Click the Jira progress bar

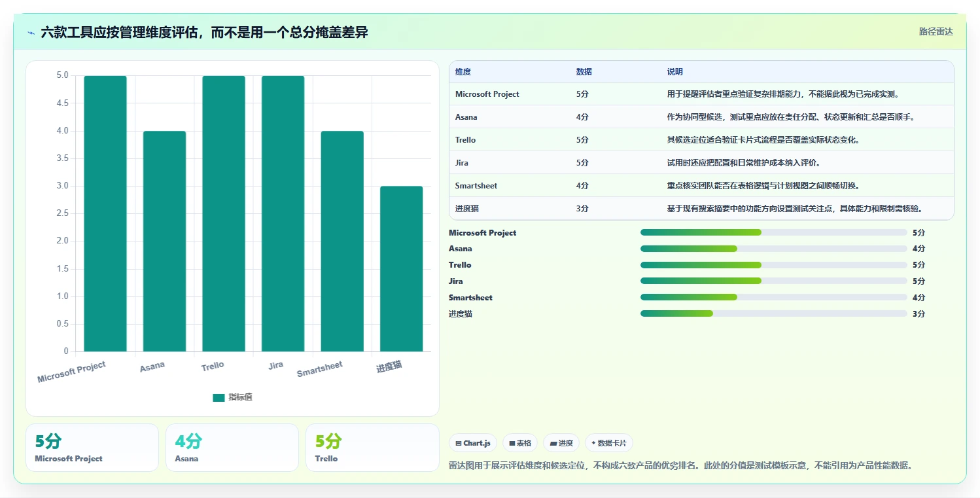point(774,281)
